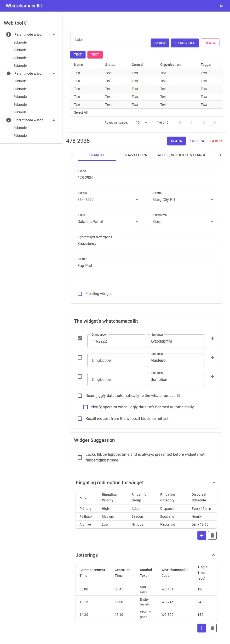The image size is (230, 644).
Task: Click the plus icon beside Gurnption field
Action: click(x=213, y=377)
